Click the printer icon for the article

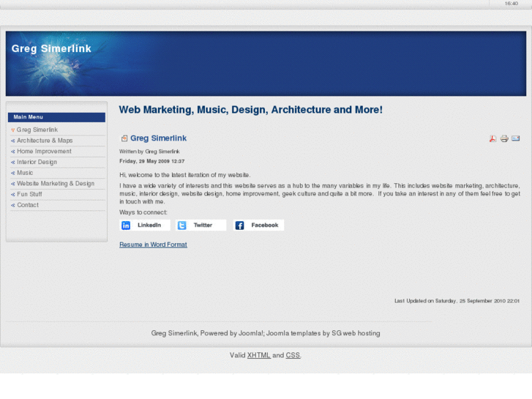coord(504,138)
